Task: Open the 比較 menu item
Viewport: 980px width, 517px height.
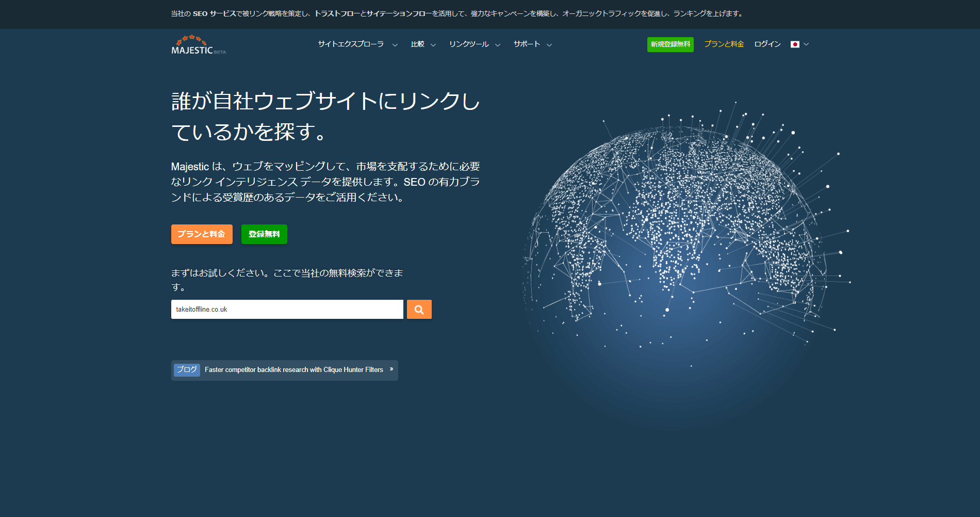Action: pos(417,44)
